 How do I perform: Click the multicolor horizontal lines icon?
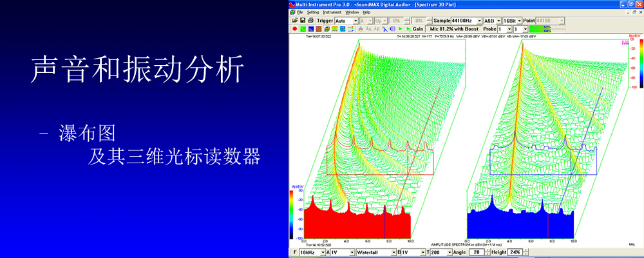(350, 29)
